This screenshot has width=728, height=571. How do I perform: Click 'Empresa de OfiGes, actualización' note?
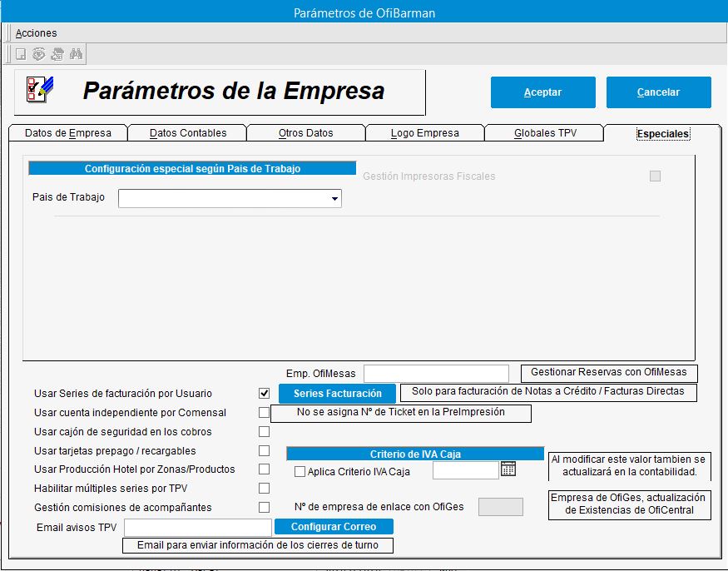click(x=630, y=504)
